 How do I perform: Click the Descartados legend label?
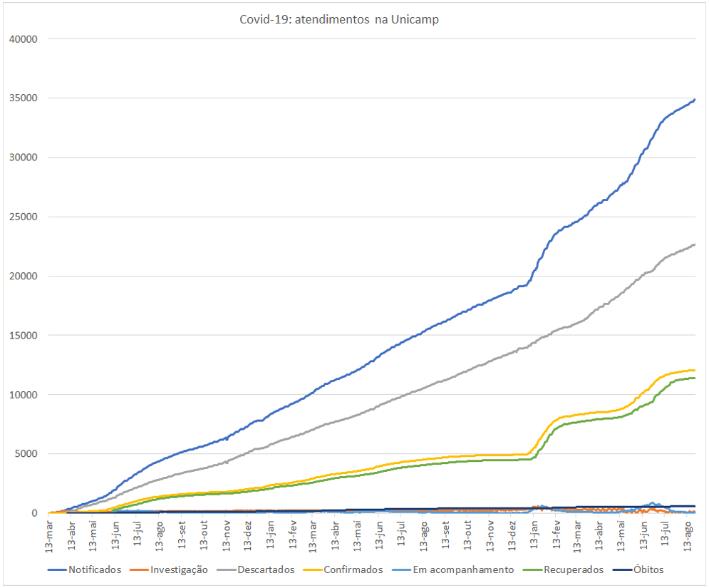(x=266, y=569)
